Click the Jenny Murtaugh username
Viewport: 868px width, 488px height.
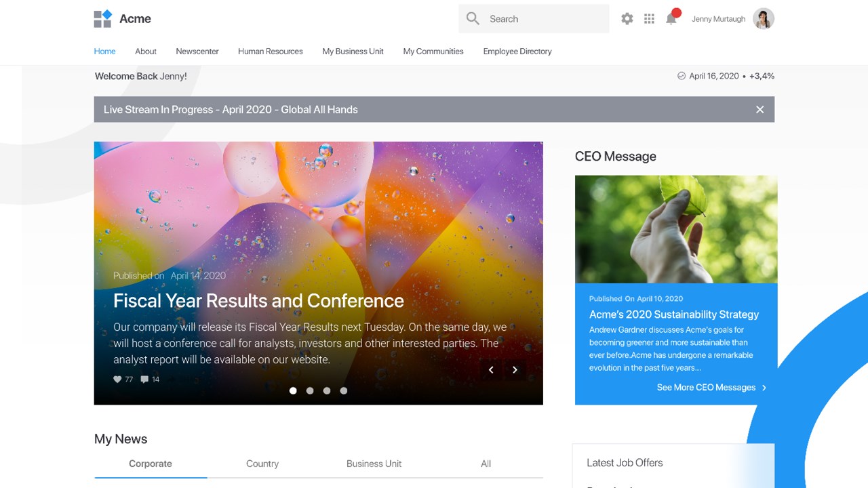(x=718, y=19)
